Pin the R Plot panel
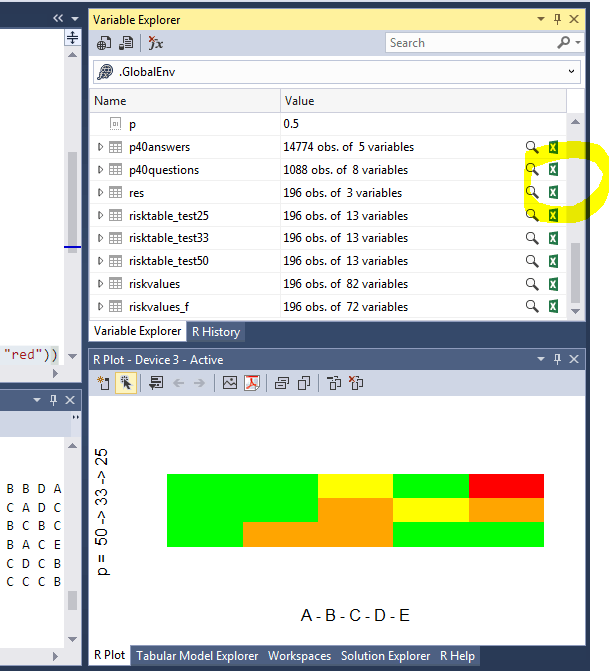Screen dimensions: 609x671 click(x=557, y=359)
